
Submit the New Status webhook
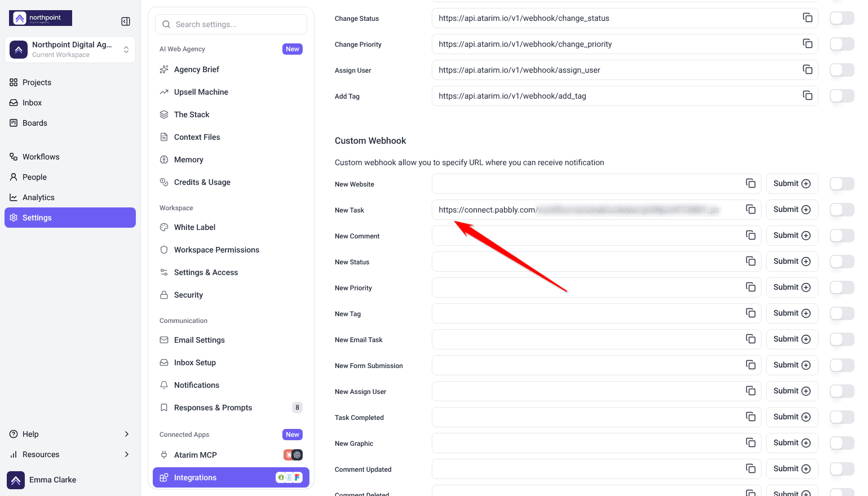pos(792,262)
